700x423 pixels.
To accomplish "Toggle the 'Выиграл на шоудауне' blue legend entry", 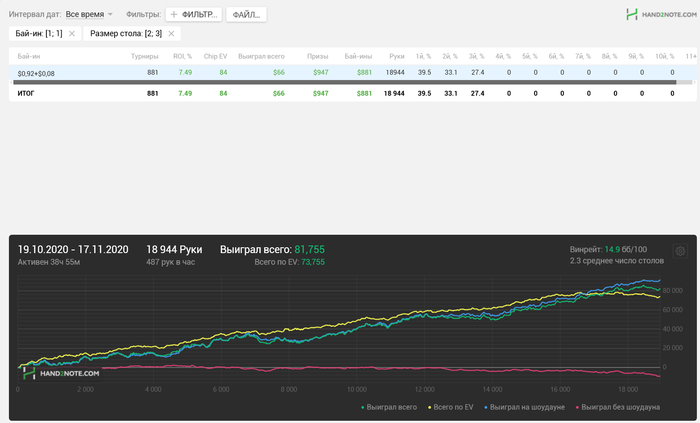I will click(x=525, y=407).
